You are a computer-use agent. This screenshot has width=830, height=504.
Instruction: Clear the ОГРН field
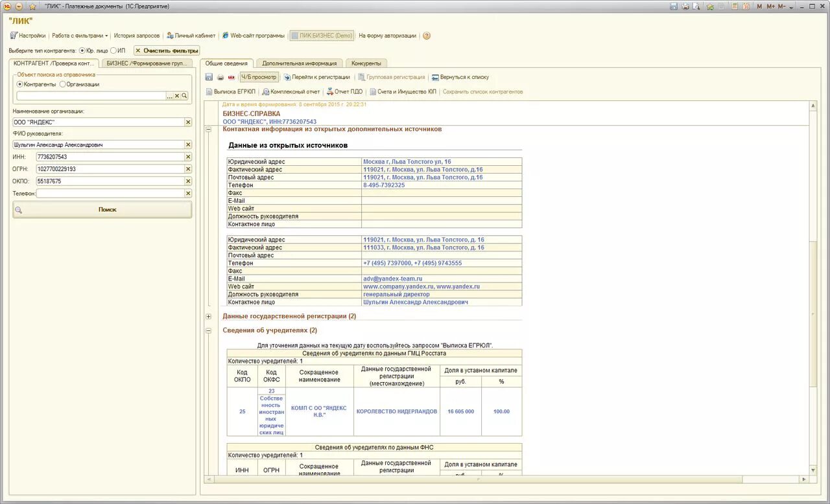[x=188, y=169]
